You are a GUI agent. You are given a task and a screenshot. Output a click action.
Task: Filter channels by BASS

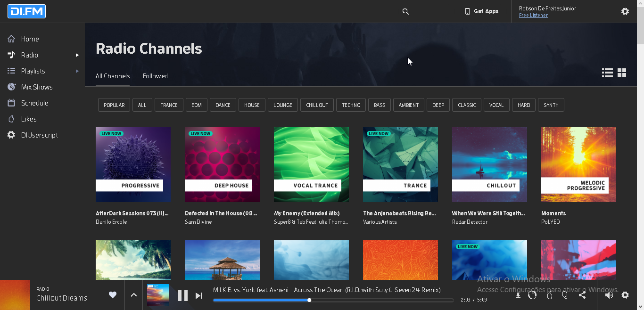[380, 105]
